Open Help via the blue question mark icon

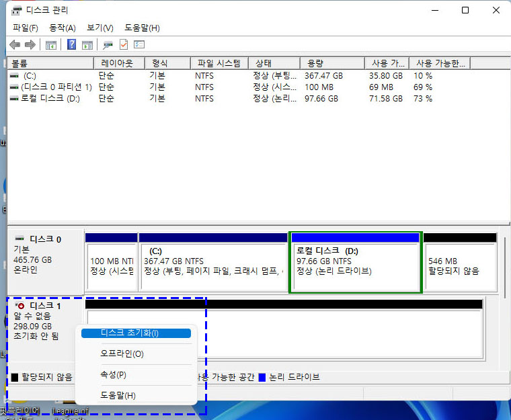[72, 44]
